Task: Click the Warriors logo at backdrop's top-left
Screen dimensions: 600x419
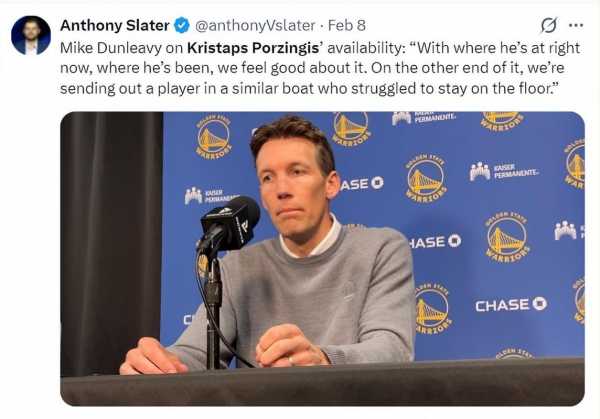Action: pos(213,137)
